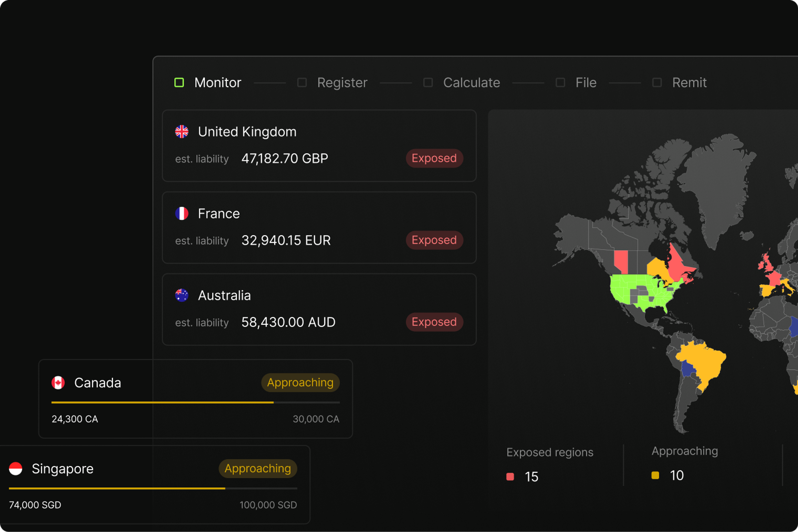The height and width of the screenshot is (532, 798).
Task: Click the Singapore threshold progress bar
Action: click(x=153, y=488)
